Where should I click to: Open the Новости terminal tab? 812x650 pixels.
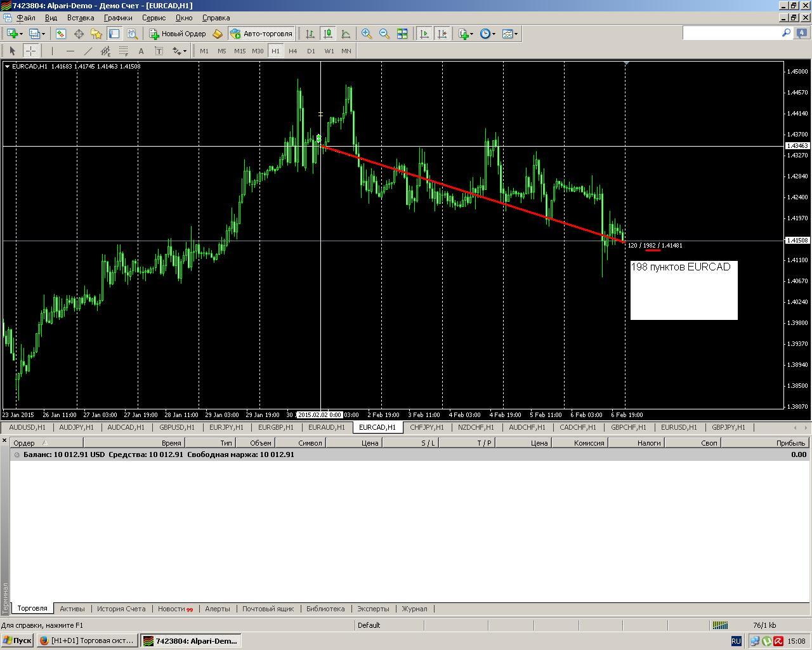tap(175, 608)
